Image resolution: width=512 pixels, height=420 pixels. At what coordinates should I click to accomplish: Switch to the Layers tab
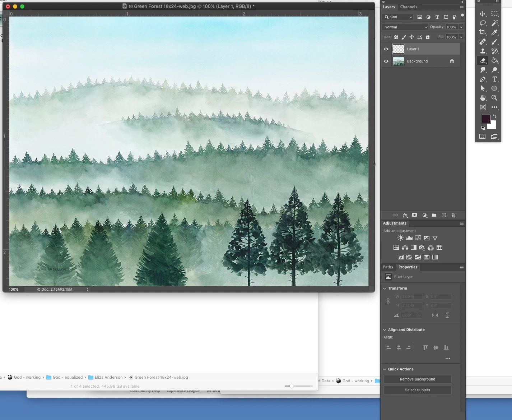pos(389,7)
